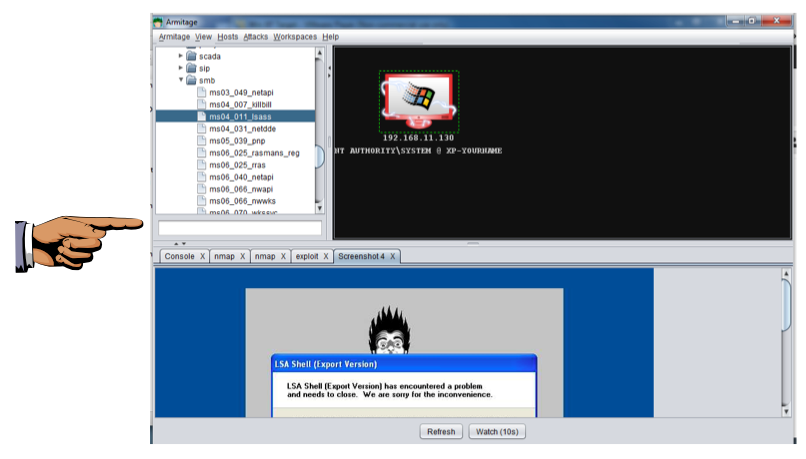Switch to the second nmap tab

point(265,256)
